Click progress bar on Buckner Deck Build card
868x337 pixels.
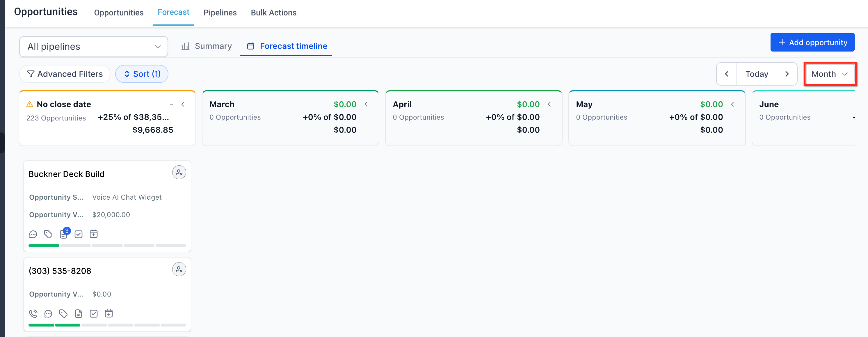tap(107, 246)
